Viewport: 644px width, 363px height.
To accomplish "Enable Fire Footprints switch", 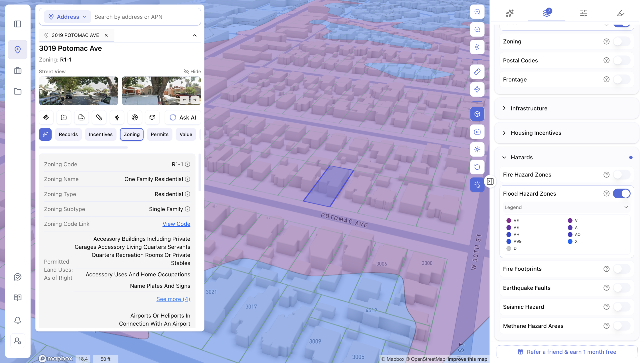I will tap(622, 269).
